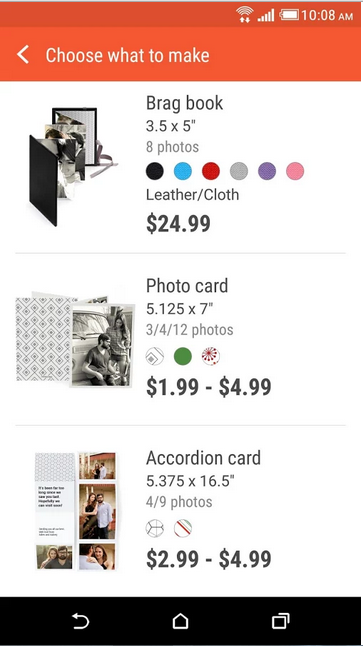Tap the Android back navigation button

point(81,621)
